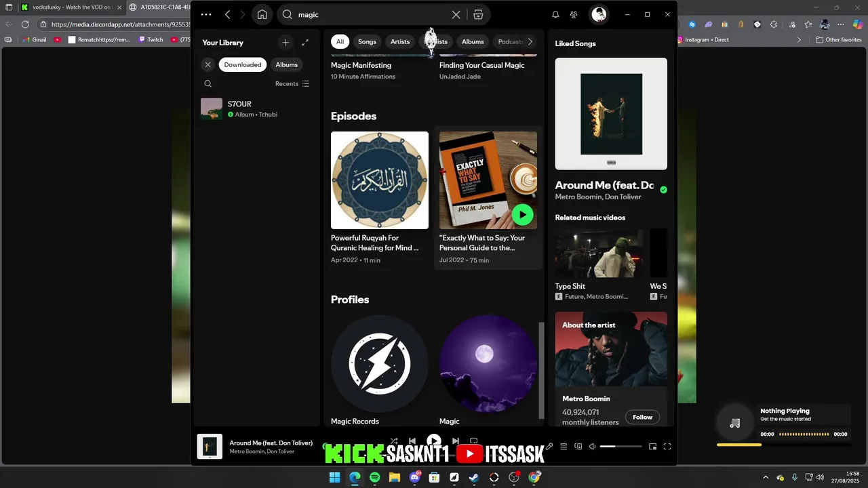Viewport: 868px width, 488px height.
Task: Open the notifications bell
Action: coord(555,14)
